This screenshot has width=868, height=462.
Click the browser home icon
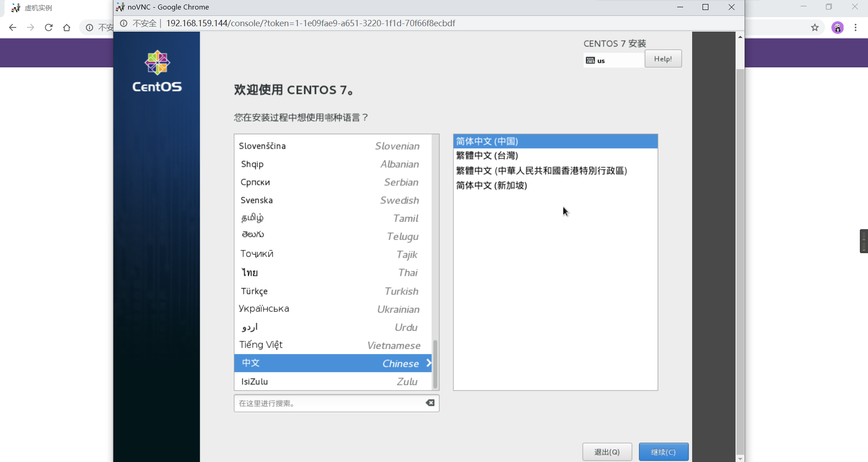tap(66, 27)
